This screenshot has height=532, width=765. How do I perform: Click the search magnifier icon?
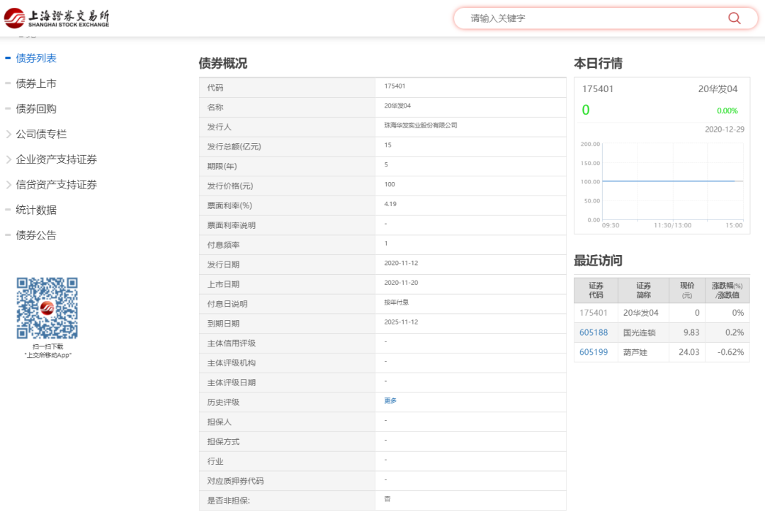(735, 18)
